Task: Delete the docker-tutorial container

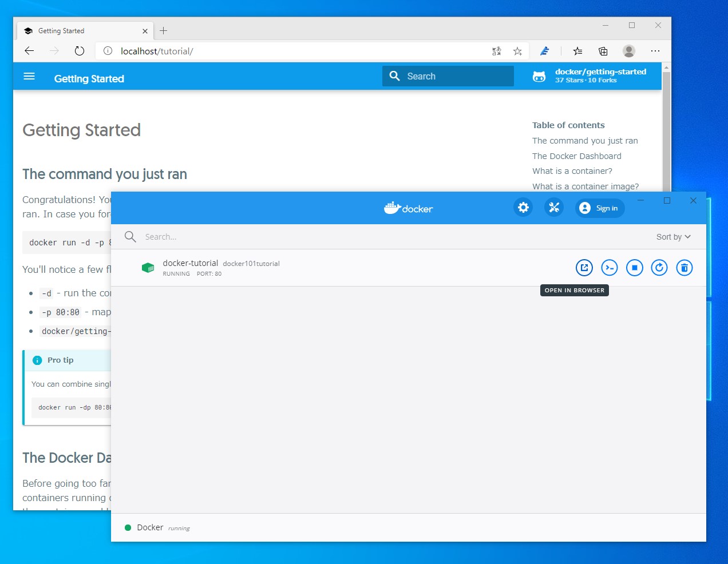Action: click(685, 268)
